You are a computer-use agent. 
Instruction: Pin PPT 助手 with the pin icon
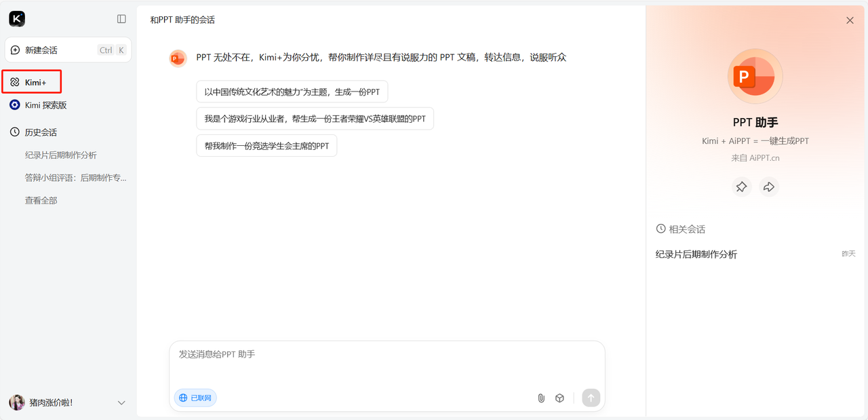741,187
